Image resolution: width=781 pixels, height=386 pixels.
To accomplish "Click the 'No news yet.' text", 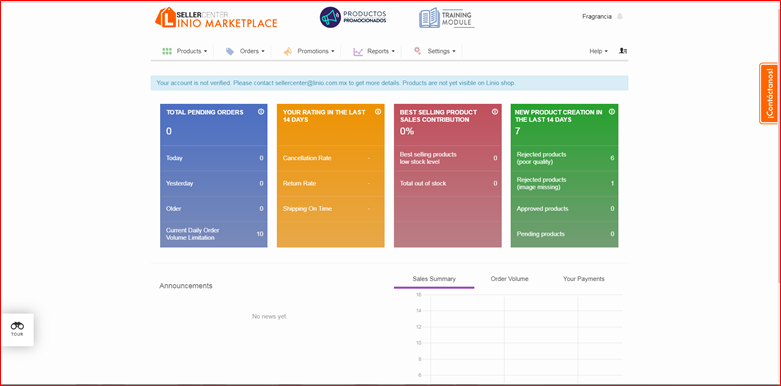I will click(x=269, y=316).
